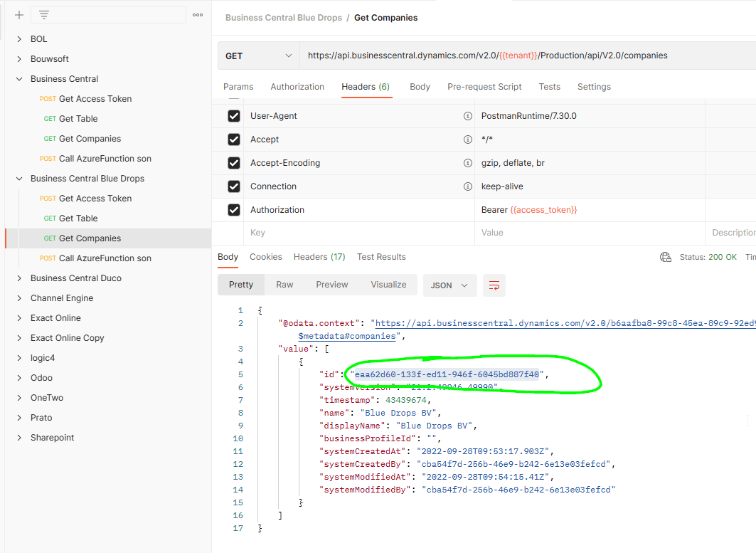Image resolution: width=756 pixels, height=553 pixels.
Task: Open the GET method dropdown
Action: coord(258,56)
